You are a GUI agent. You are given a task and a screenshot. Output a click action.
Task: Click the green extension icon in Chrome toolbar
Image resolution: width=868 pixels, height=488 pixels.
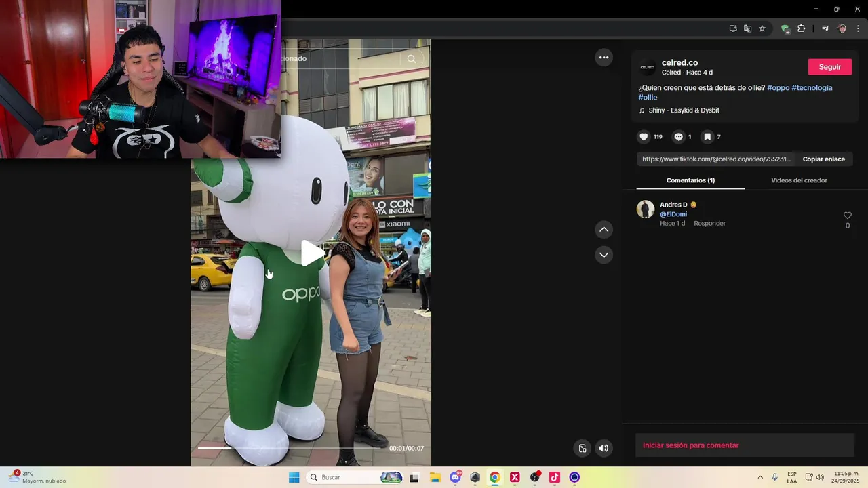[x=785, y=28]
